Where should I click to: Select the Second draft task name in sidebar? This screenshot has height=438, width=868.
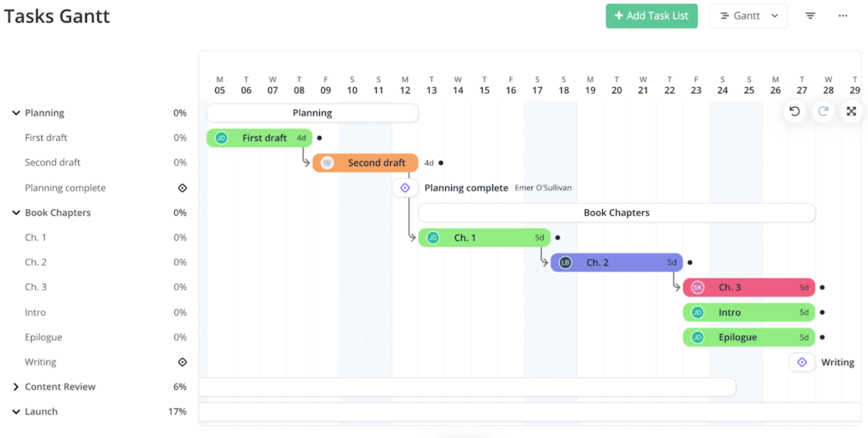point(52,163)
